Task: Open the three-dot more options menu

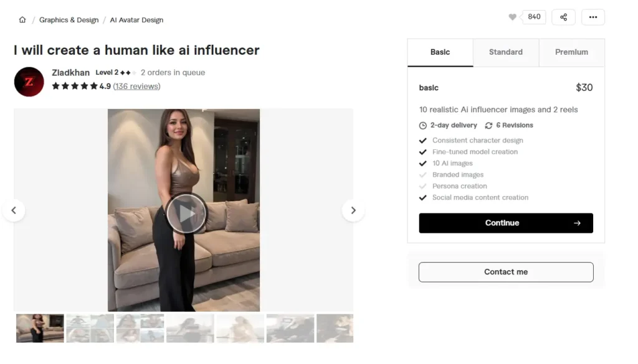Action: pyautogui.click(x=593, y=17)
